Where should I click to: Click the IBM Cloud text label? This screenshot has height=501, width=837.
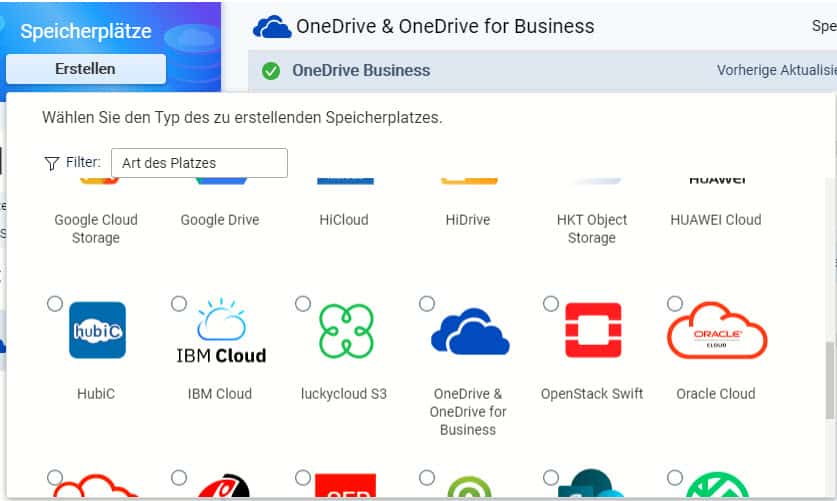[220, 394]
